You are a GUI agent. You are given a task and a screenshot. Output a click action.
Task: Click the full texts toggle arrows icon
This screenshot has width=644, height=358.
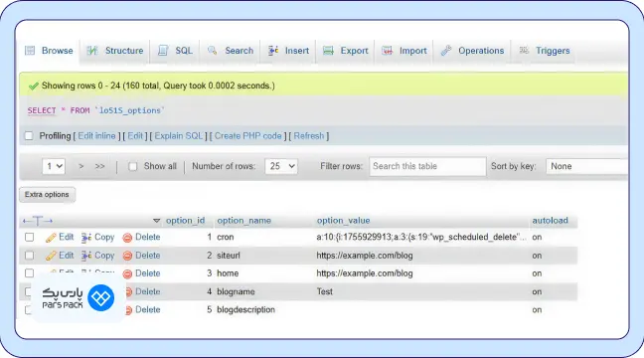coord(38,221)
